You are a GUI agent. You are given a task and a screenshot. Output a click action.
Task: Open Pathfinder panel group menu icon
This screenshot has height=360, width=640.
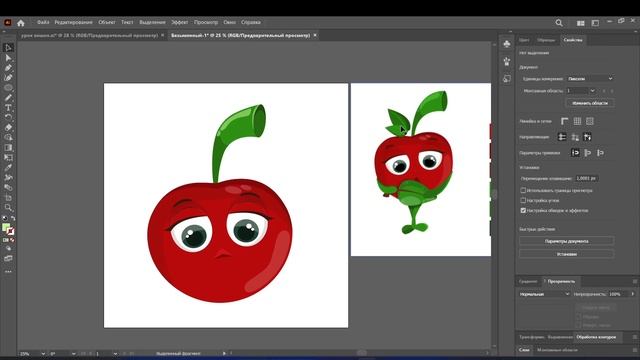pos(635,337)
